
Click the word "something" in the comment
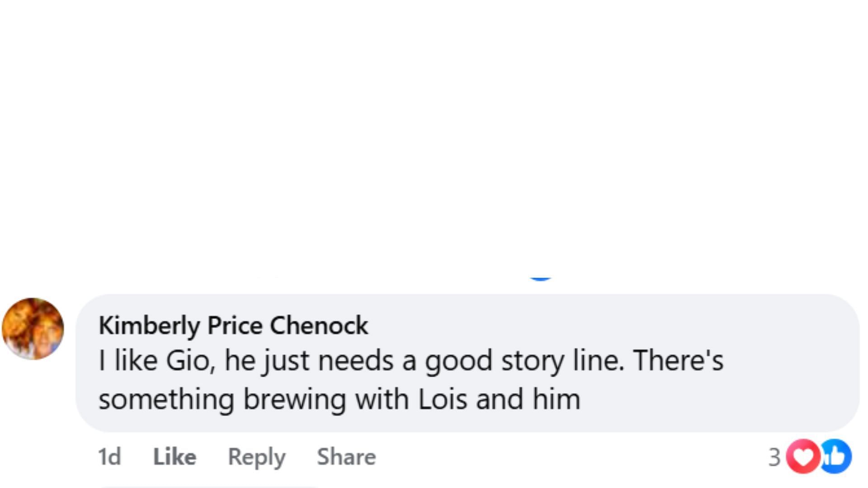(166, 399)
